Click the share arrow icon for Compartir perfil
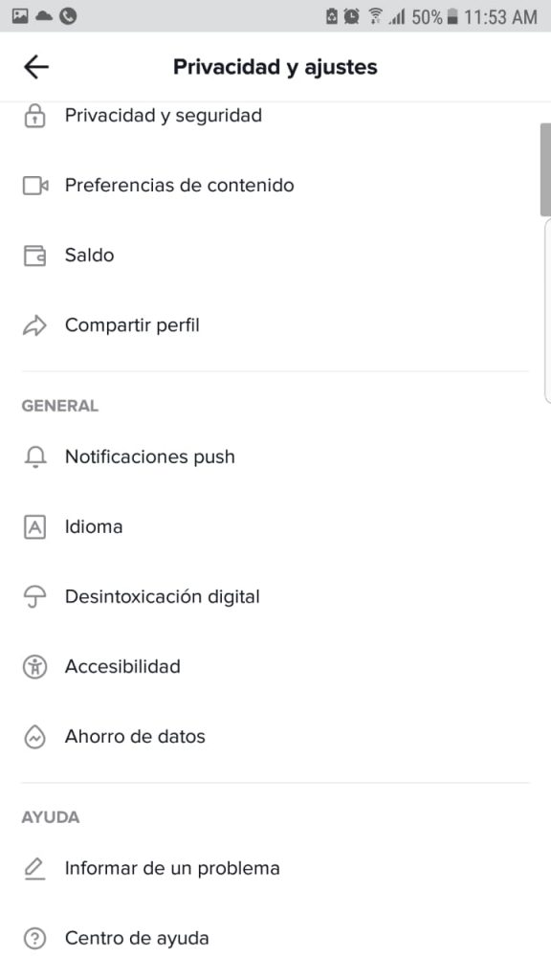Screen dimensions: 551x980 (x=34, y=325)
